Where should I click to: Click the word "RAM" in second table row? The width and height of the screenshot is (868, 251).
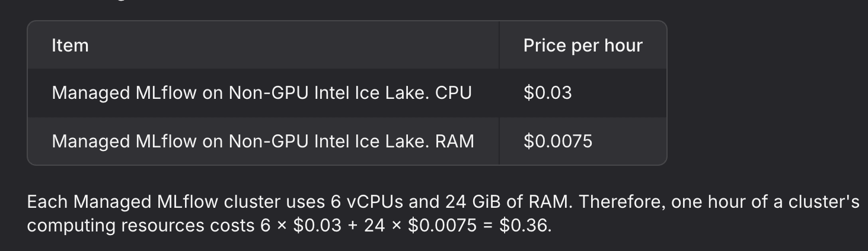point(455,141)
